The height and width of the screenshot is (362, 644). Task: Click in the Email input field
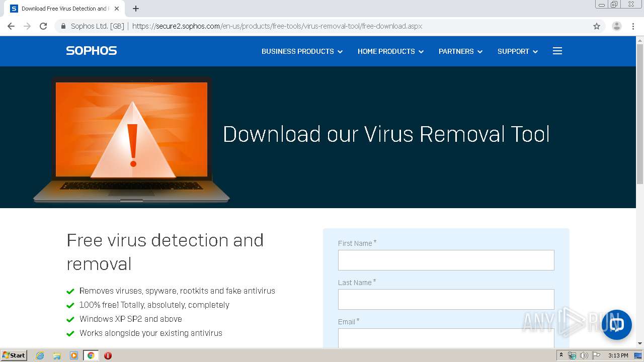pyautogui.click(x=446, y=338)
